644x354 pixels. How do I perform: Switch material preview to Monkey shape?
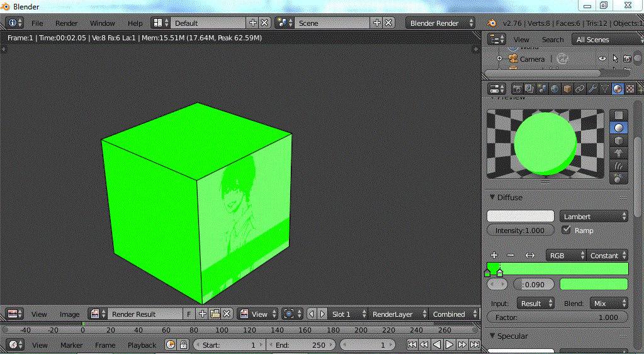pos(619,153)
